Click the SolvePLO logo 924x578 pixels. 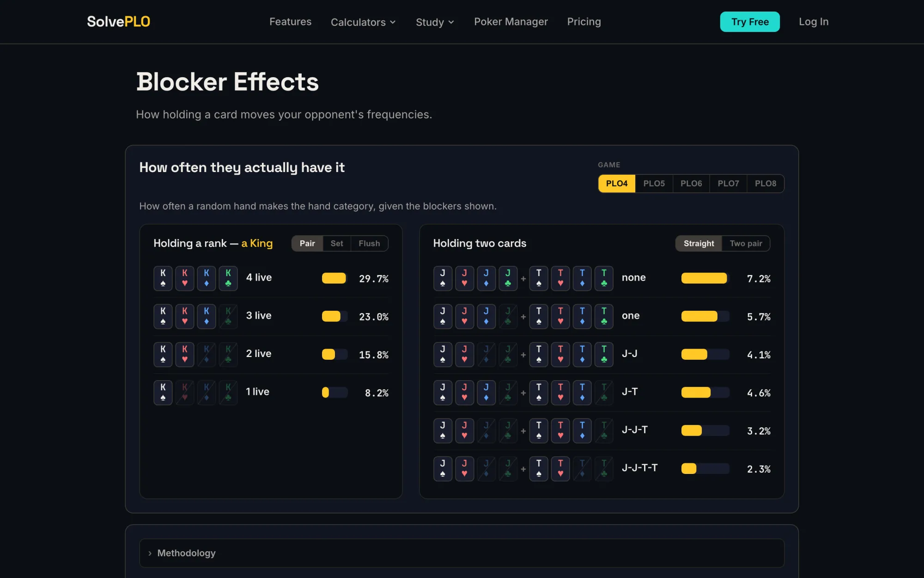click(x=119, y=22)
